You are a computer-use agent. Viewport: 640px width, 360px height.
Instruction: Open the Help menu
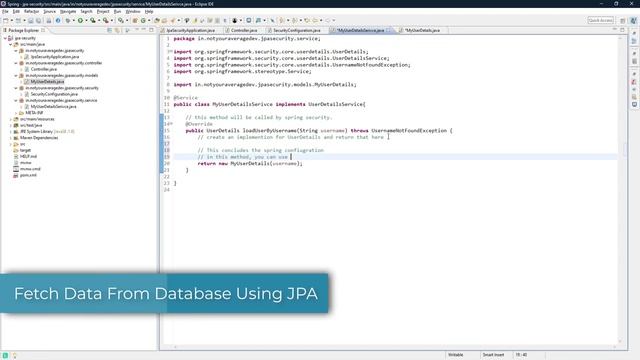149,11
